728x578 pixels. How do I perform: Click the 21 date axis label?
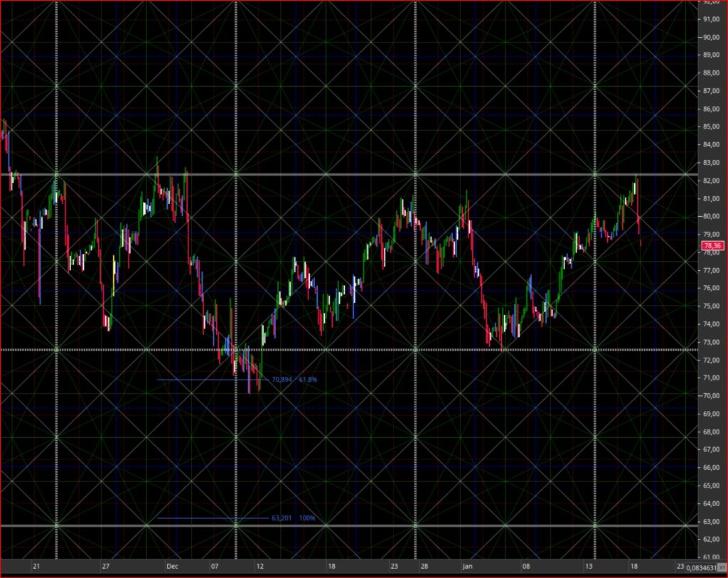36,567
